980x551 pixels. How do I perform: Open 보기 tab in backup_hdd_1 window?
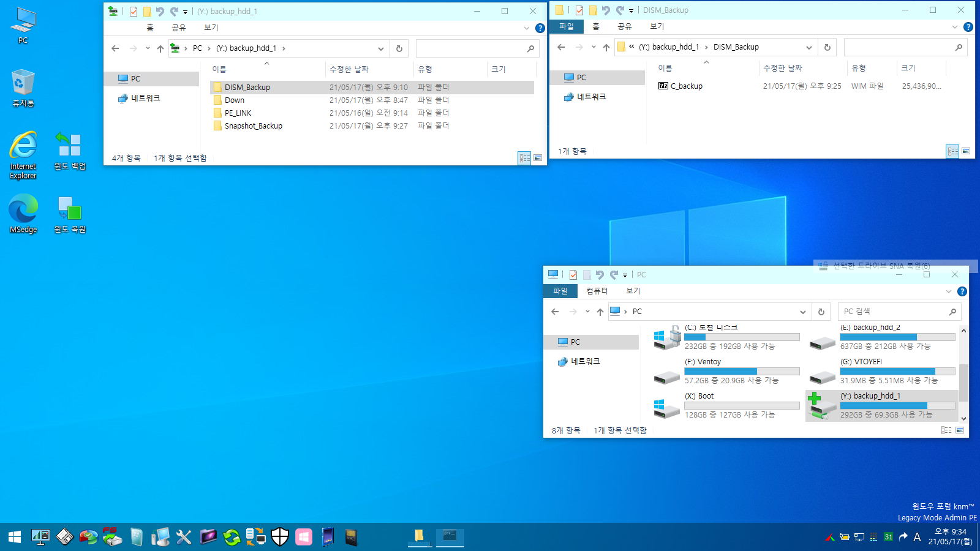pyautogui.click(x=211, y=28)
